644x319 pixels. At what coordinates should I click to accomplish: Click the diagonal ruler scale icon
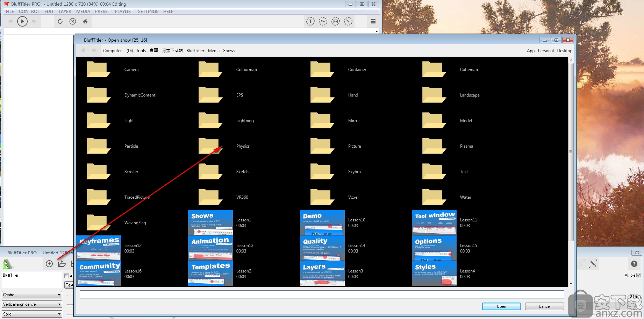coord(593,264)
